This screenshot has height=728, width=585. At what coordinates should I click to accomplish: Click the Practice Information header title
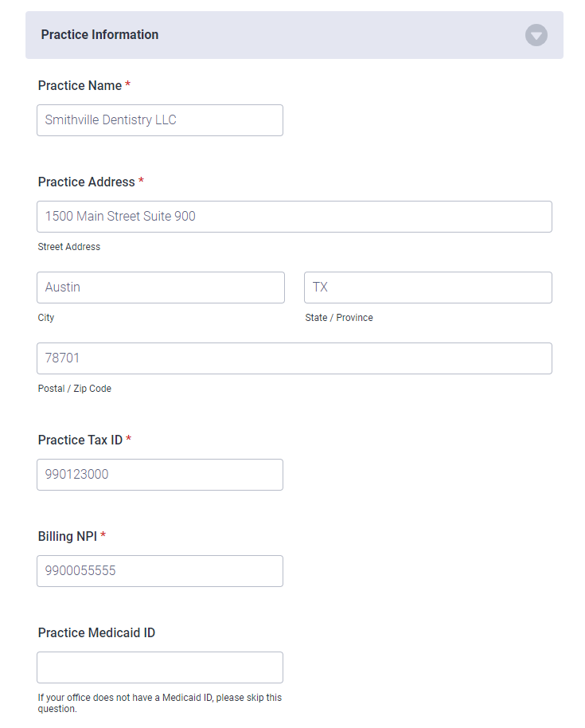click(x=99, y=35)
